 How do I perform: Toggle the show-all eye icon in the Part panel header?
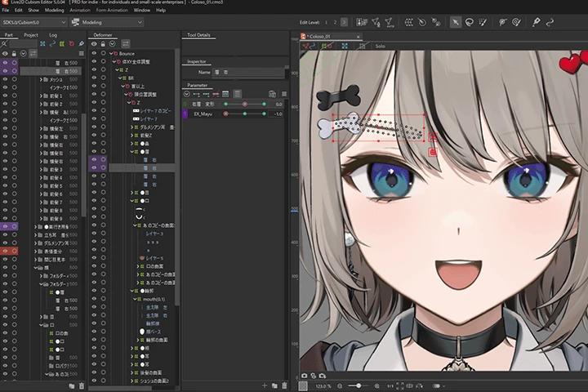point(5,54)
